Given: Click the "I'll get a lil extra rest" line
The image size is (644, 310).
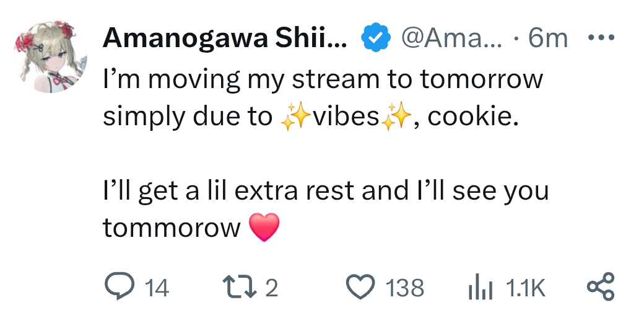Looking at the screenshot, I should 326,191.
